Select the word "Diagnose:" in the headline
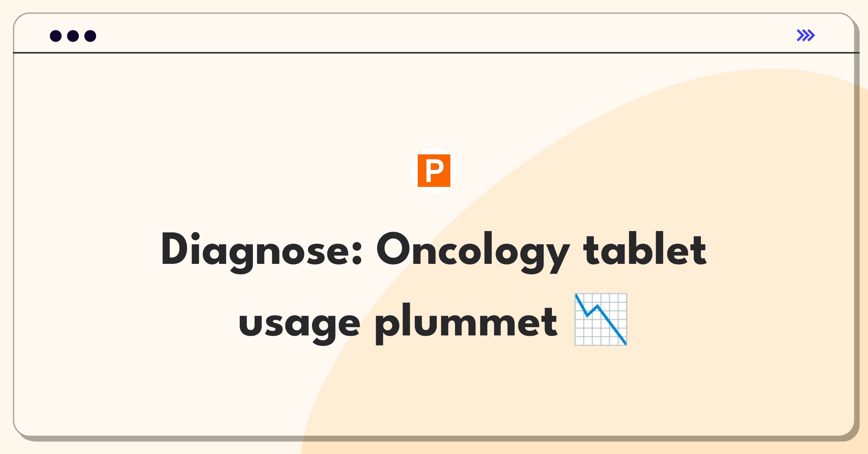The width and height of the screenshot is (868, 454). [x=261, y=252]
